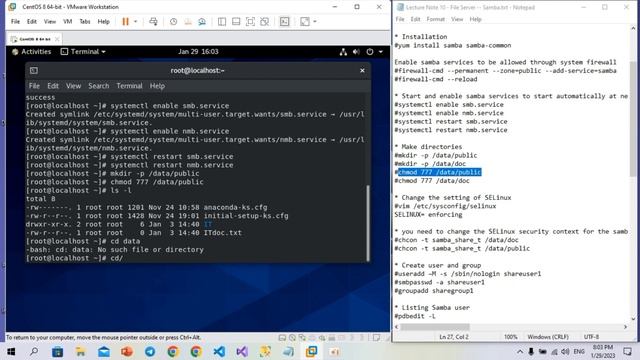Open VMware Help menu
The height and width of the screenshot is (360, 640).
pos(103,22)
